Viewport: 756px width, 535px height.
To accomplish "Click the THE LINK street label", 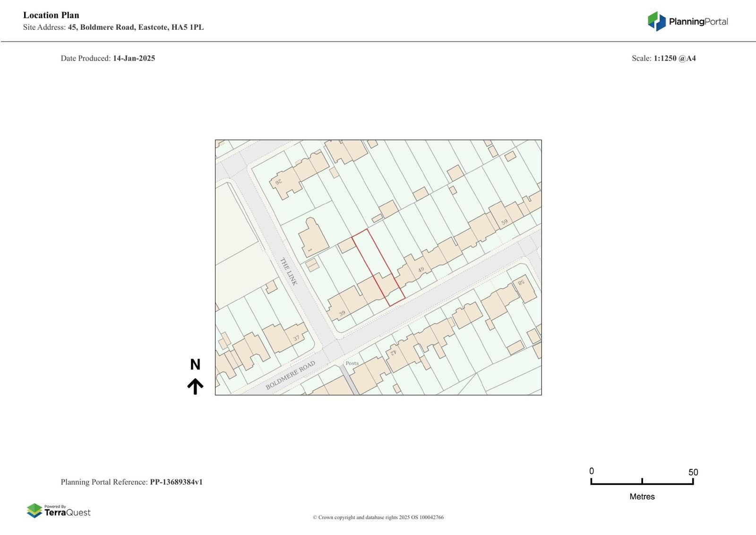I will [289, 271].
